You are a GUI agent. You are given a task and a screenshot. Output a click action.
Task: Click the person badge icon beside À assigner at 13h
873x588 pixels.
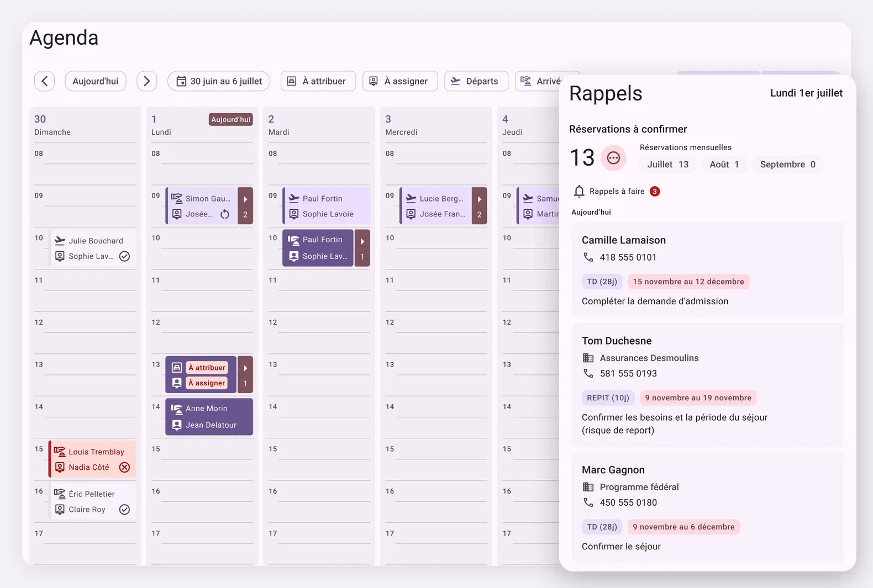coord(177,383)
